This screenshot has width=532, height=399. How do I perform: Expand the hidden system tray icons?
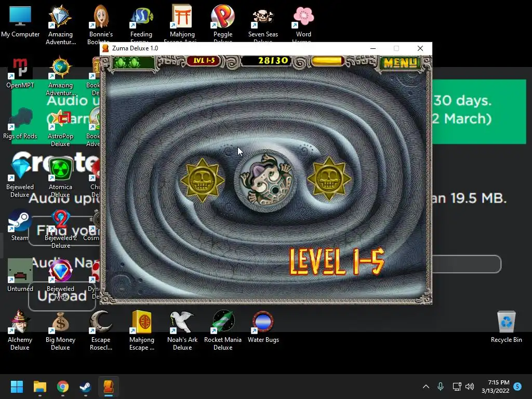[426, 387]
